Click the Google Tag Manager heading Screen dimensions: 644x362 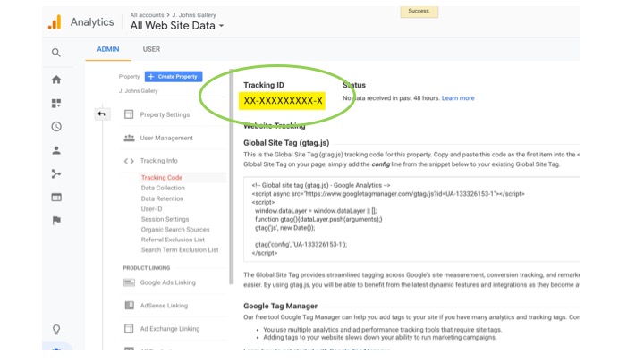pyautogui.click(x=280, y=307)
